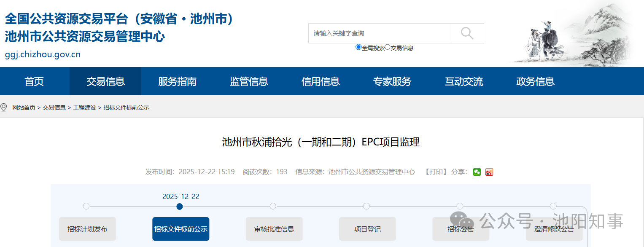Open the 审核批准信息 stage
The width and height of the screenshot is (644, 247).
[274, 229]
